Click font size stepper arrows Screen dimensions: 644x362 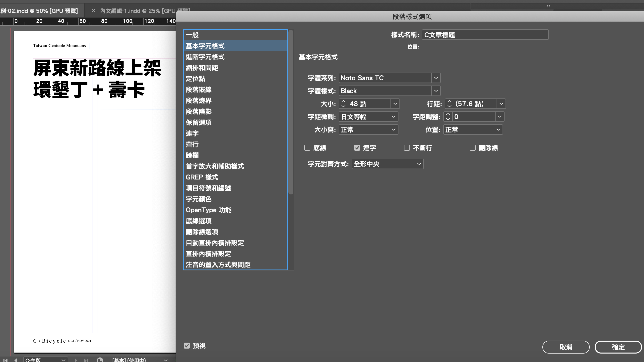coord(343,104)
